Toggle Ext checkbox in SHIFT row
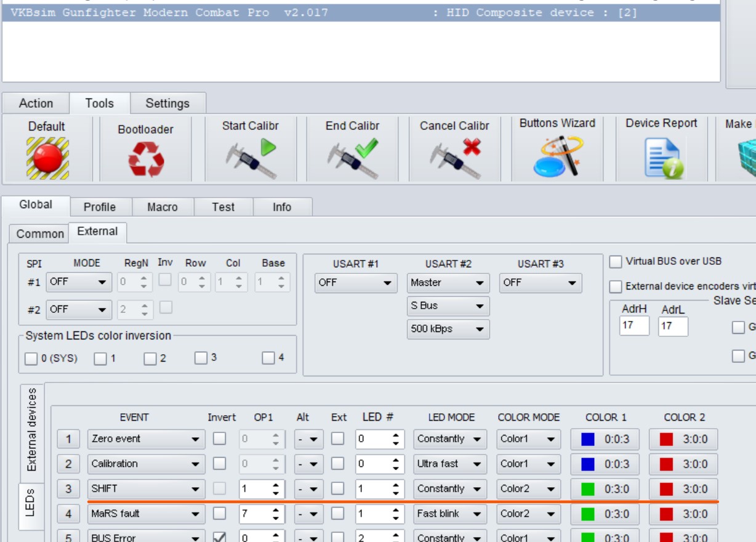 pos(337,488)
